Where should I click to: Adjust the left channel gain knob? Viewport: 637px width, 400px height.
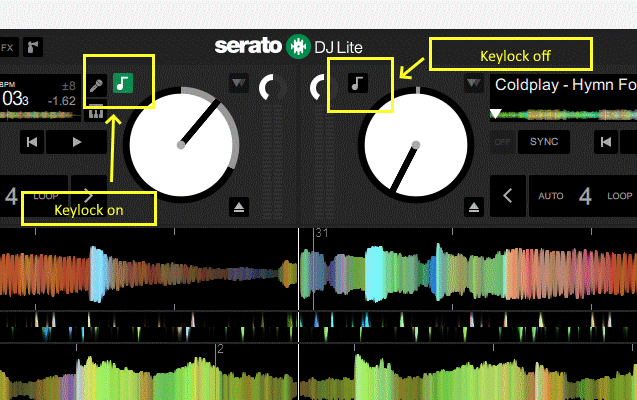tap(273, 87)
